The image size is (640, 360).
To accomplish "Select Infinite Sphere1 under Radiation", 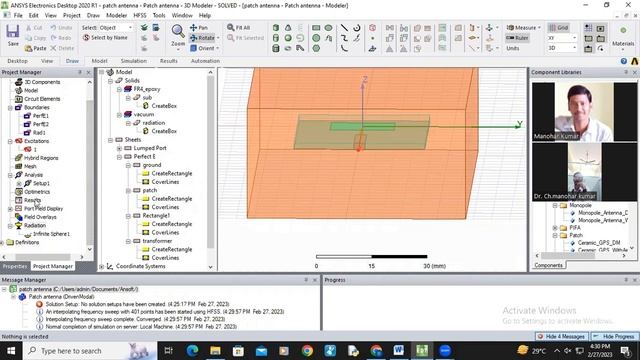I will 51,234.
